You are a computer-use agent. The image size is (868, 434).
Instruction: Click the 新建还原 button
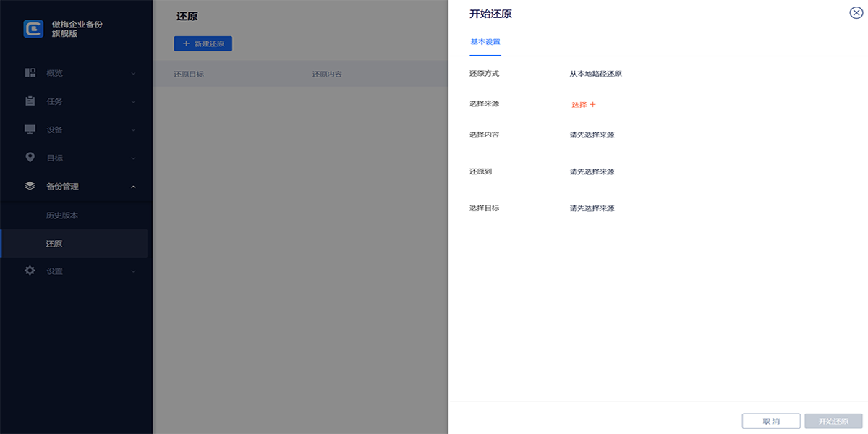tap(203, 44)
